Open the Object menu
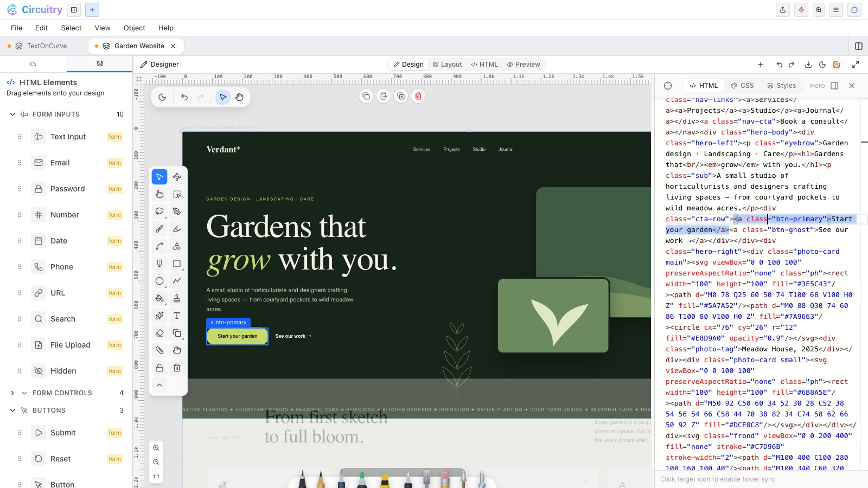Image resolution: width=868 pixels, height=488 pixels. (x=135, y=28)
